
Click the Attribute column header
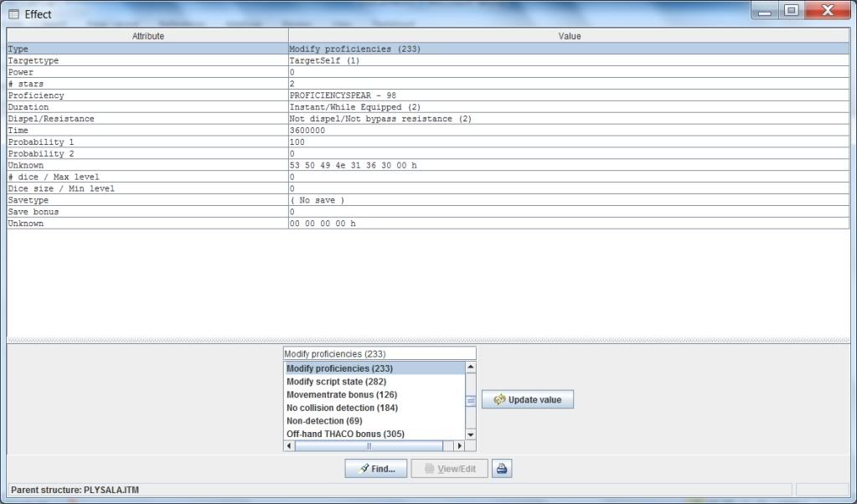tap(147, 36)
